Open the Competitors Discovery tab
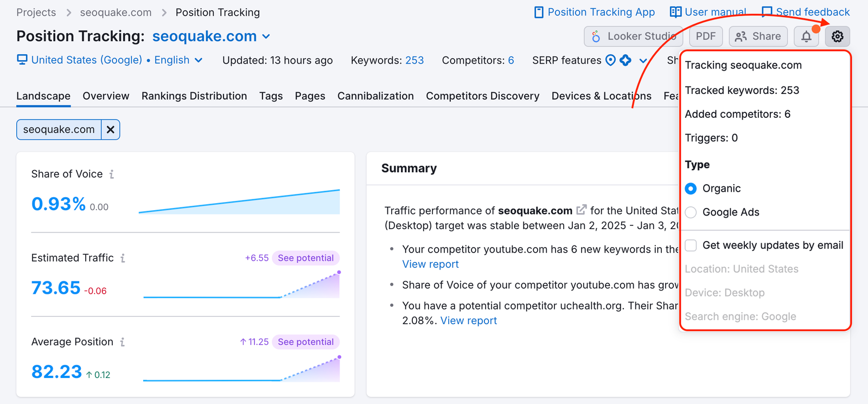This screenshot has width=868, height=404. [x=483, y=96]
